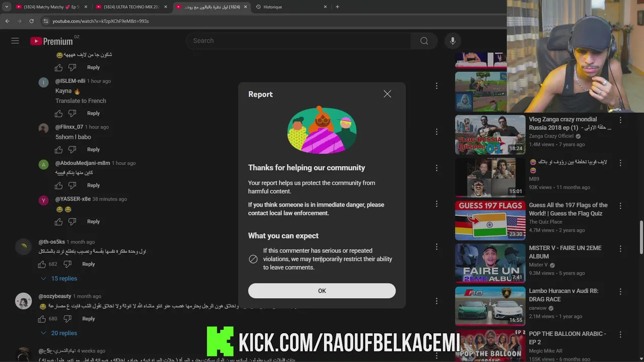The width and height of the screenshot is (644, 362).
Task: Click the search magnifier button
Action: [x=424, y=41]
